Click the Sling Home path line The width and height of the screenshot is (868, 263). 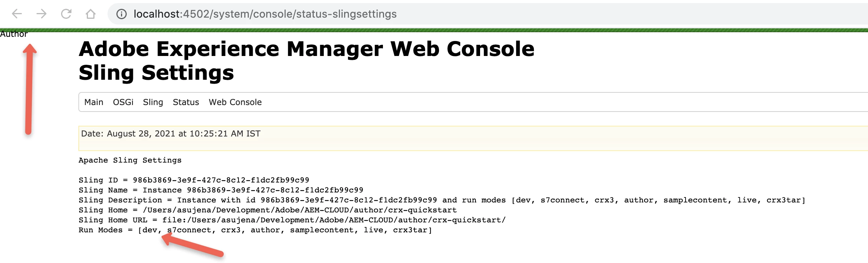point(268,210)
